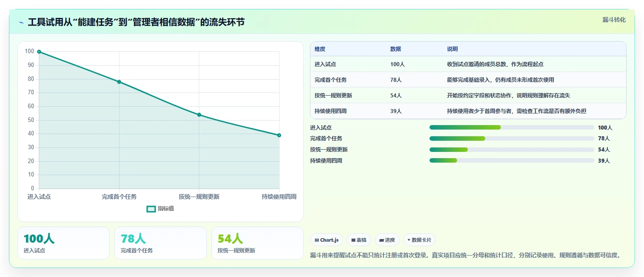Click the 进入试点 progress bar
Image resolution: width=644 pixels, height=277 pixels.
click(512, 127)
